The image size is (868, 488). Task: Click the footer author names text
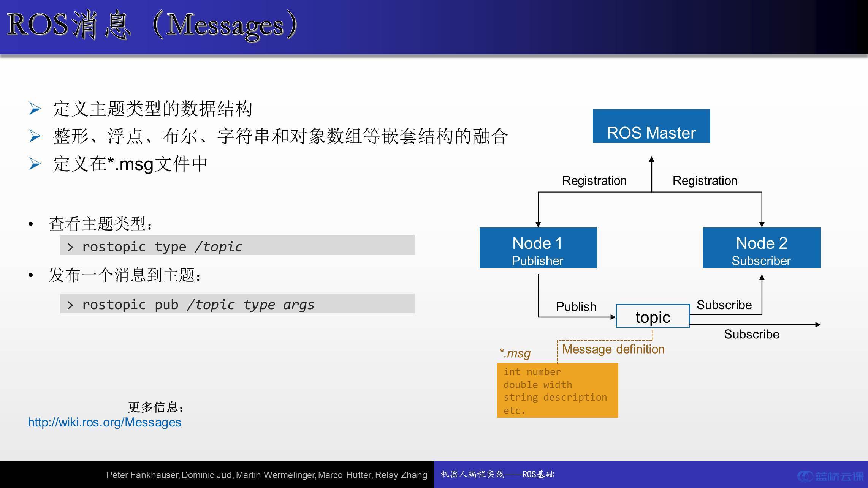(267, 475)
